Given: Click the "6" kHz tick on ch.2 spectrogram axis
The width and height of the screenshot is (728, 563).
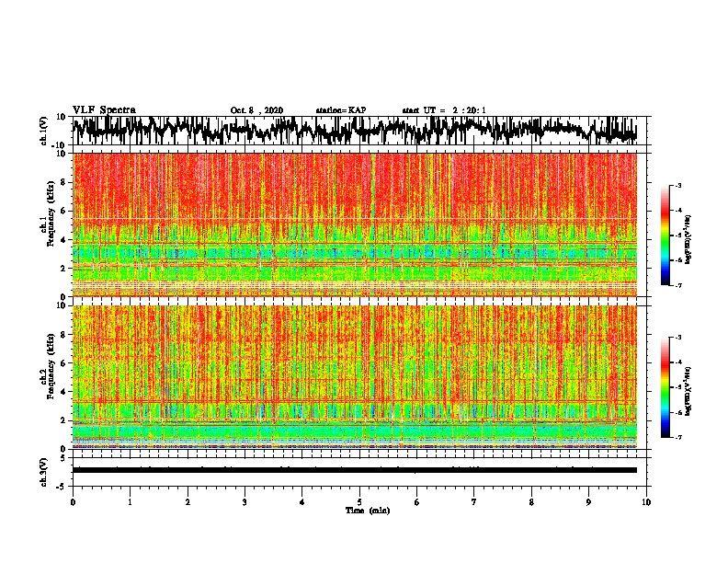Looking at the screenshot, I should click(64, 363).
